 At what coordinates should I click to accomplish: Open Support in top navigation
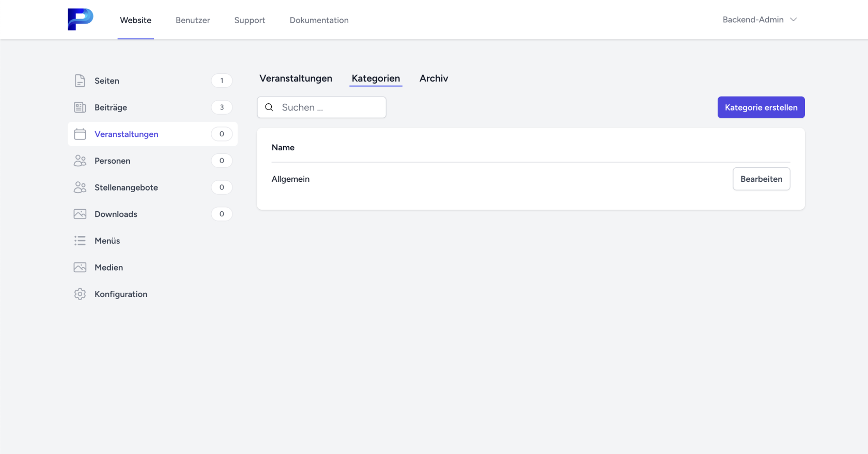tap(250, 20)
